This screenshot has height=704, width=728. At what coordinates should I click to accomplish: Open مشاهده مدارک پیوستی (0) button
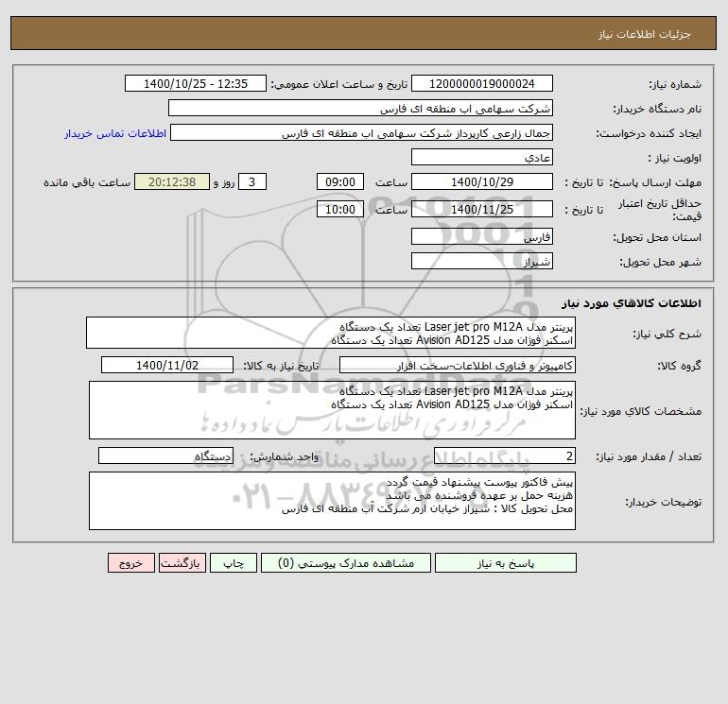[x=346, y=563]
